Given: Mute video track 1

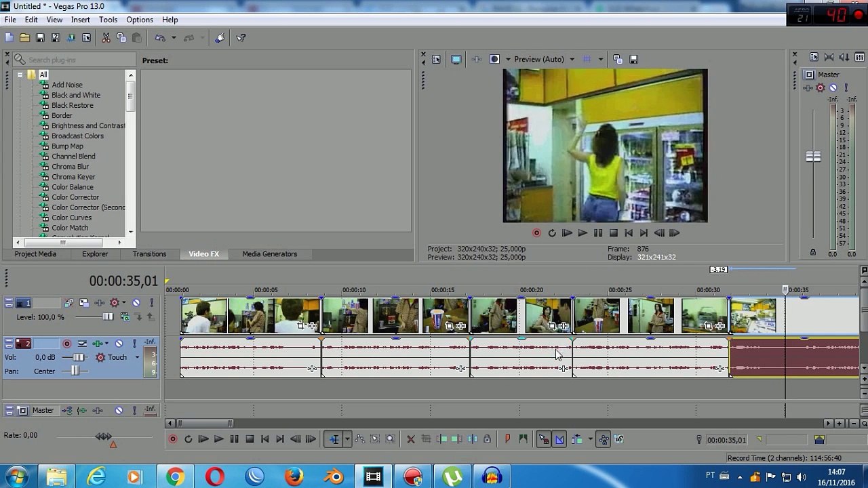Looking at the screenshot, I should pyautogui.click(x=136, y=303).
